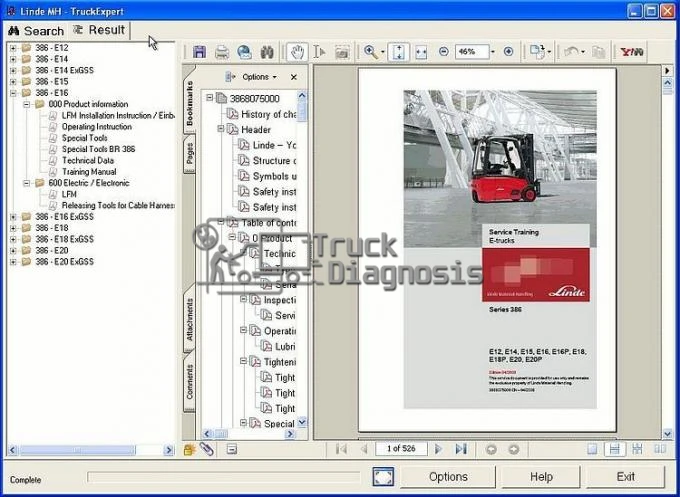Open the Comments side tab
This screenshot has height=497, width=680.
click(189, 381)
